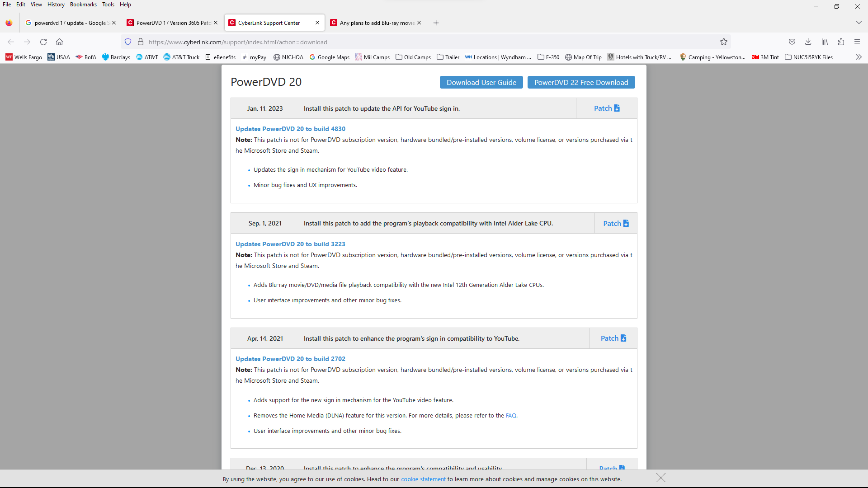
Task: Download the Jan. 11, 2023 patch
Action: pos(607,108)
